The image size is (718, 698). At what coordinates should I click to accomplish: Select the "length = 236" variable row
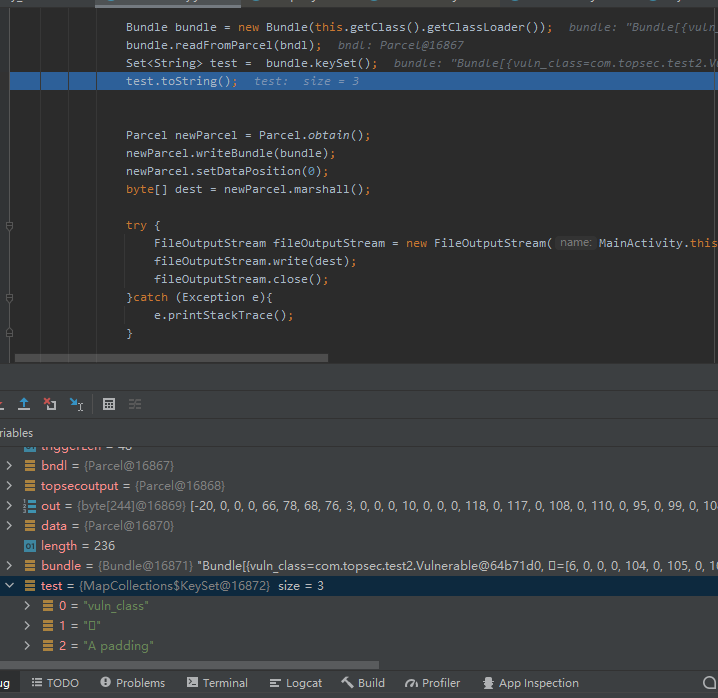tap(359, 546)
